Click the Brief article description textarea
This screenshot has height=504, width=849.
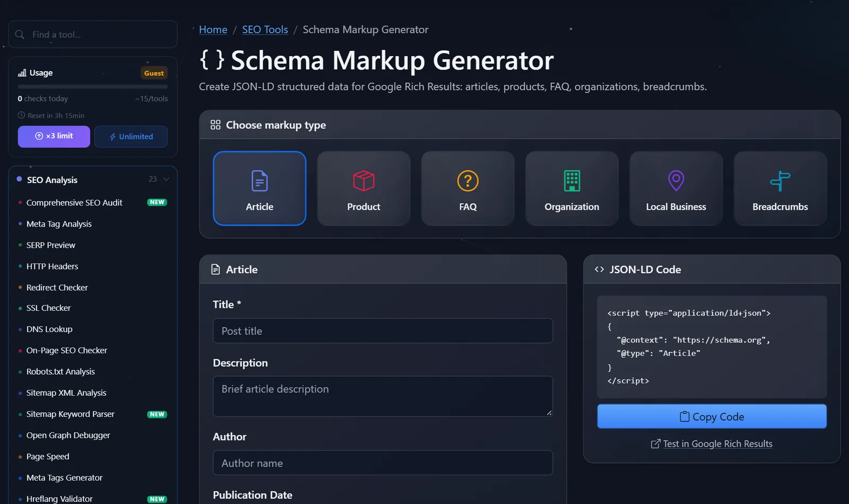(383, 396)
